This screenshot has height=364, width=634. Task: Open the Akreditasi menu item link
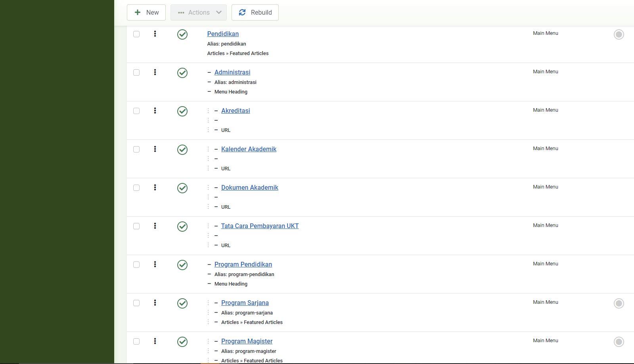pos(236,111)
